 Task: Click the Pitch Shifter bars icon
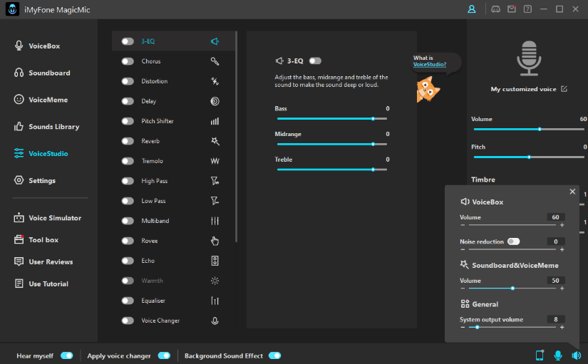click(215, 121)
